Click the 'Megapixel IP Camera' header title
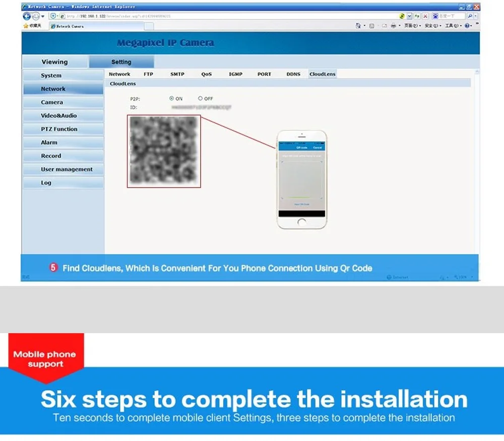The height and width of the screenshot is (441, 504). pyautogui.click(x=165, y=43)
